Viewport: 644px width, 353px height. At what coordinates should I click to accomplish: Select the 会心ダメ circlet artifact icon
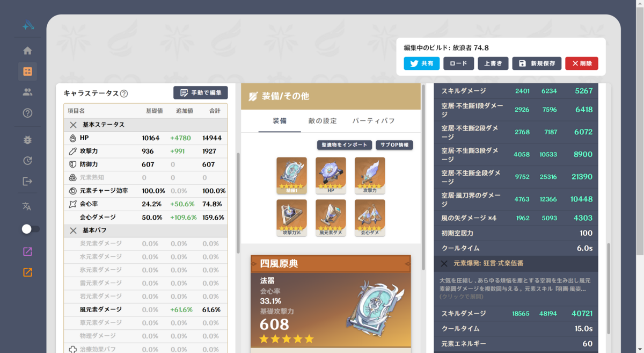pos(370,218)
